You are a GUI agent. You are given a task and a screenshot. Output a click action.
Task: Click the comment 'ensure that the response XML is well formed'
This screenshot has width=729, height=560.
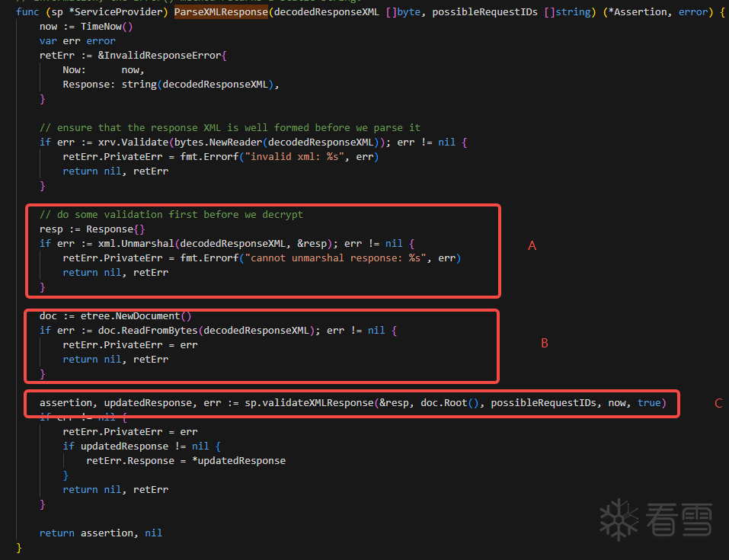coord(230,127)
